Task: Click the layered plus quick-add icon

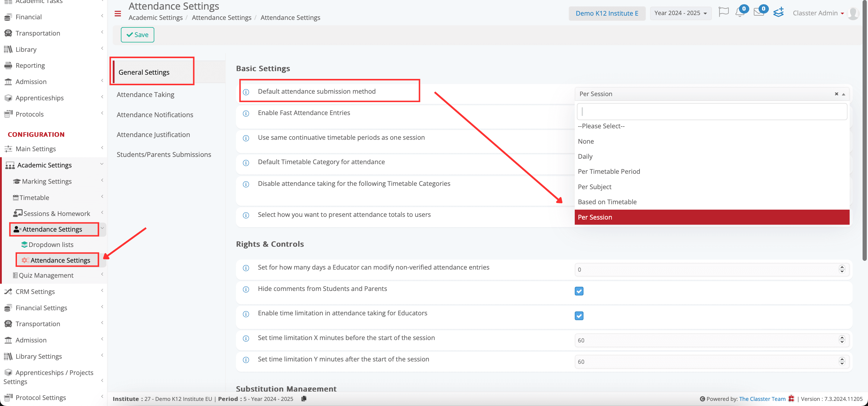Action: 778,12
